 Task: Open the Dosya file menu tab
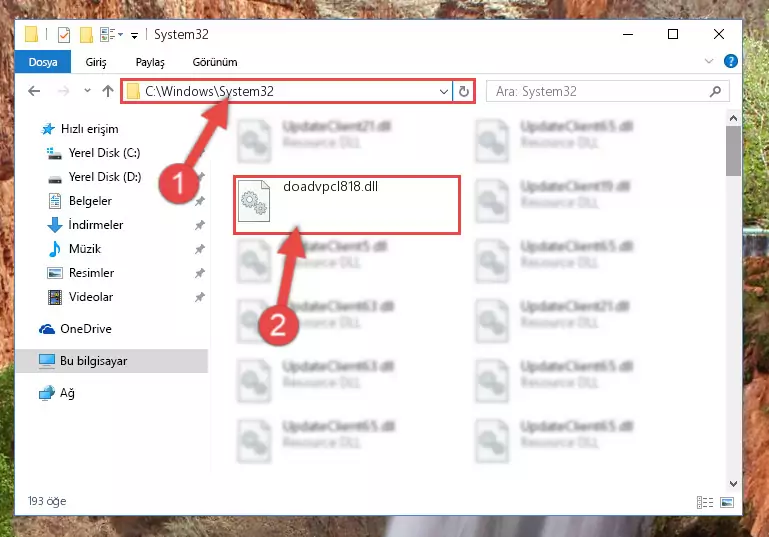(43, 62)
